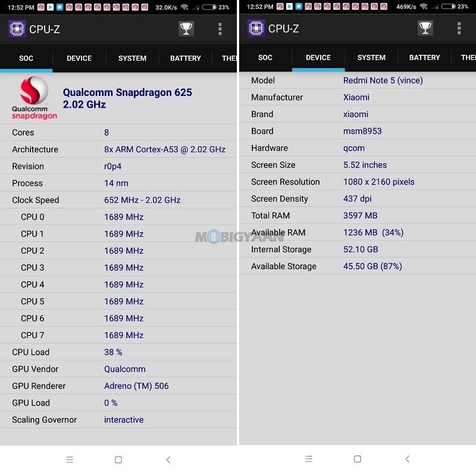Tap the recent apps navigation icon on right screen

(309, 459)
